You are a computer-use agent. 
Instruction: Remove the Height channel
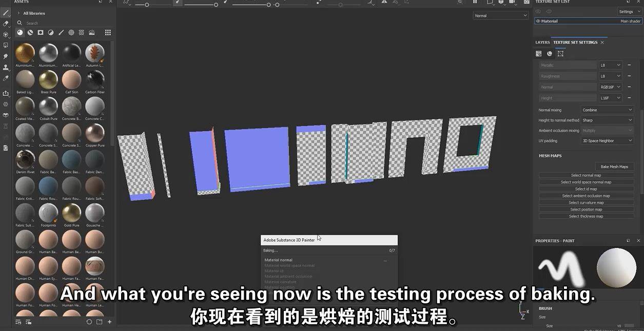click(629, 98)
